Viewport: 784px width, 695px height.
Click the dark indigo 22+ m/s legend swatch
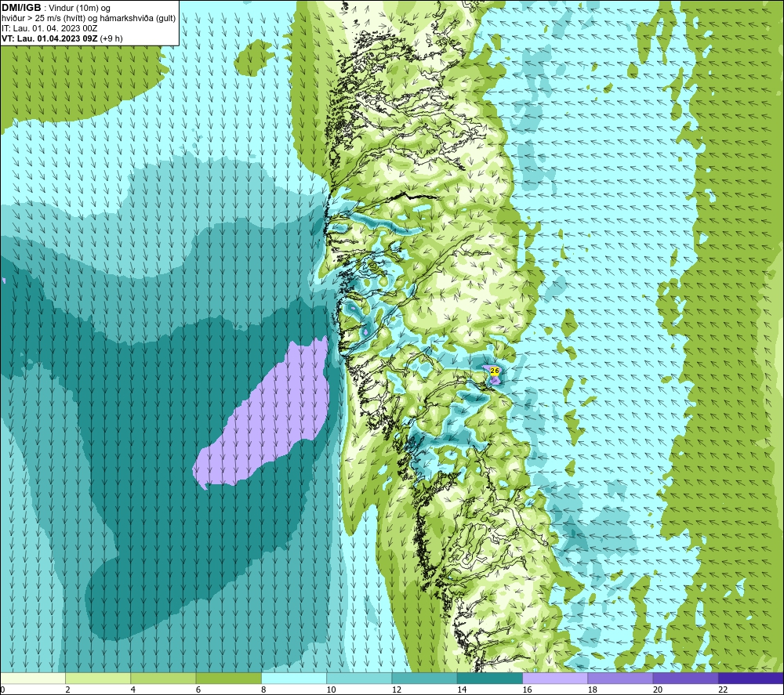pyautogui.click(x=751, y=678)
